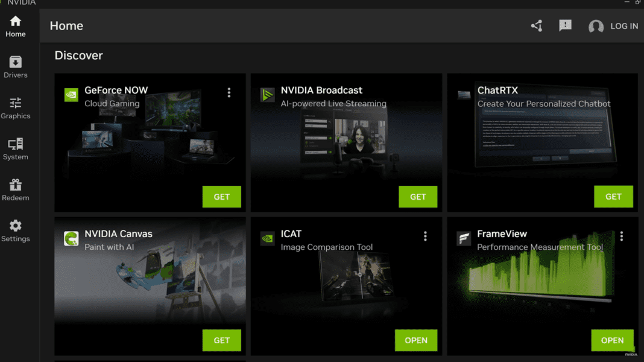Click the NVIDIA Broadcast leaf icon
The image size is (644, 362).
267,95
